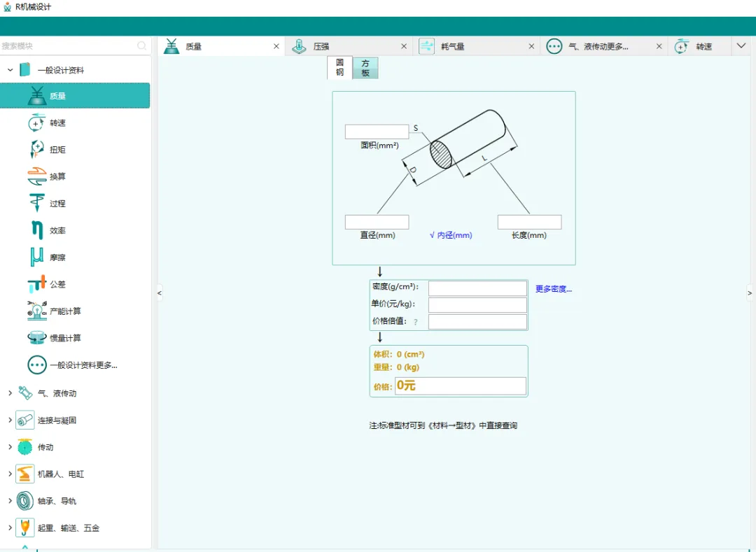Click the 连接与凝固 category icon

[x=25, y=420]
